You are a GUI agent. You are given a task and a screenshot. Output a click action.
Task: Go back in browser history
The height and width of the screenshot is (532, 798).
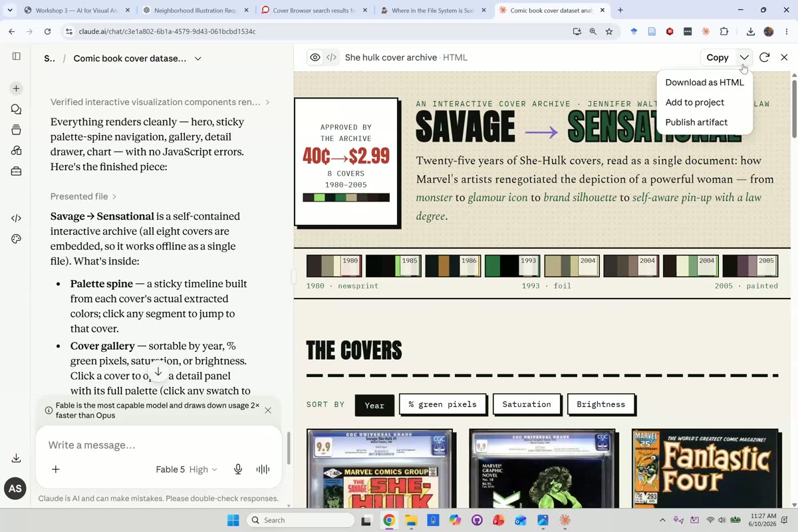click(x=12, y=31)
